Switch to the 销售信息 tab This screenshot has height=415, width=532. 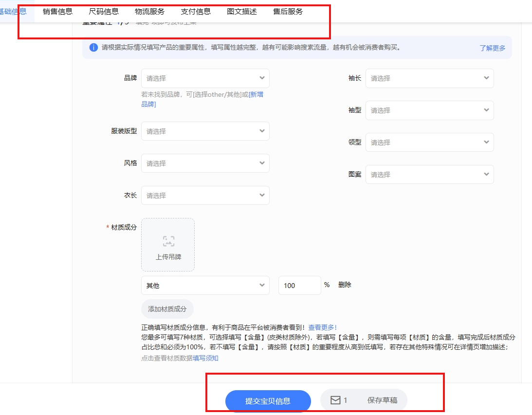(x=57, y=12)
